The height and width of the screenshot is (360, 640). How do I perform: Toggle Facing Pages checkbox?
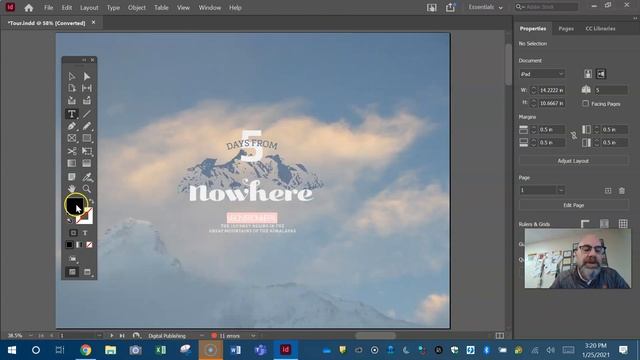tap(586, 103)
